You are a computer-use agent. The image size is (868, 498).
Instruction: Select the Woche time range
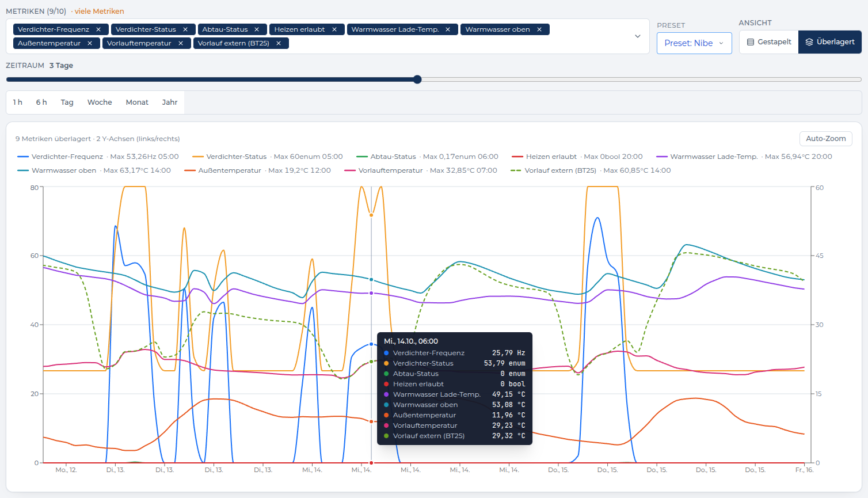[100, 102]
